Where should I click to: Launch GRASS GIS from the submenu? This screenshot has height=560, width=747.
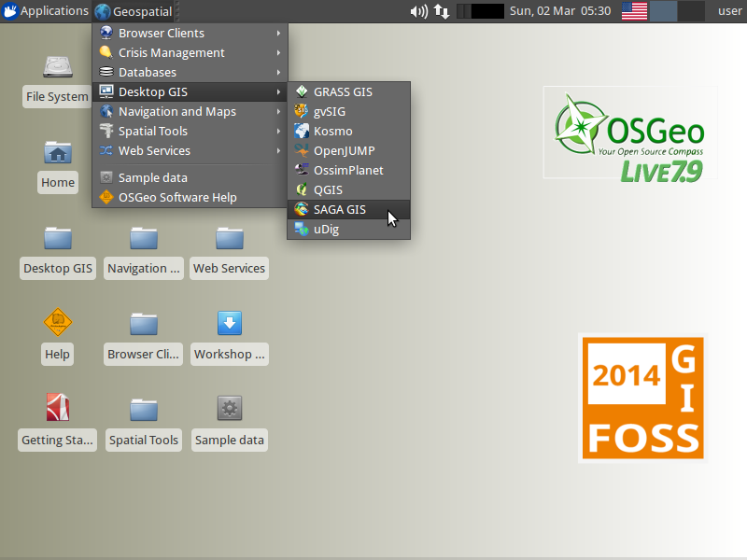pos(348,91)
